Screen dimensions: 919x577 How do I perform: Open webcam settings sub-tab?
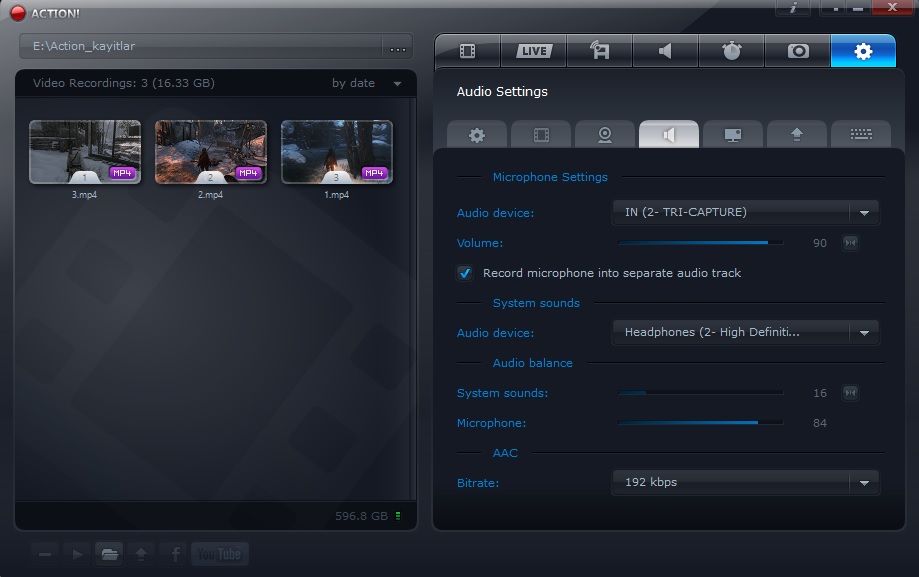click(605, 135)
